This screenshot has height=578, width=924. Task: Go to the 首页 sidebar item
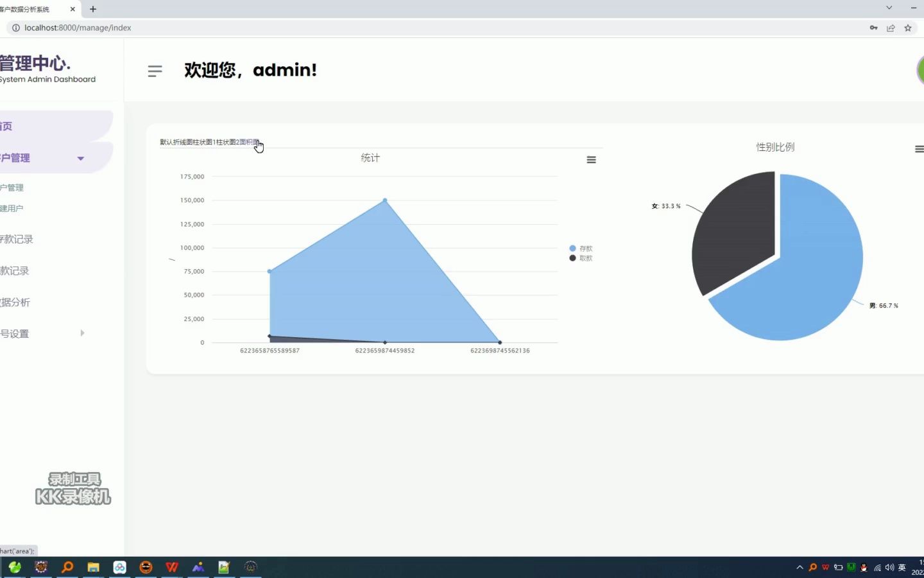(x=56, y=126)
